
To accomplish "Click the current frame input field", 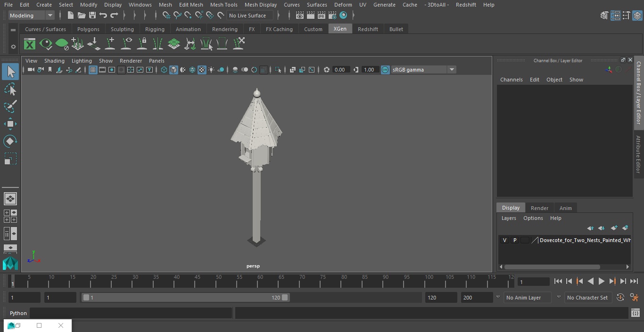I will pos(533,282).
